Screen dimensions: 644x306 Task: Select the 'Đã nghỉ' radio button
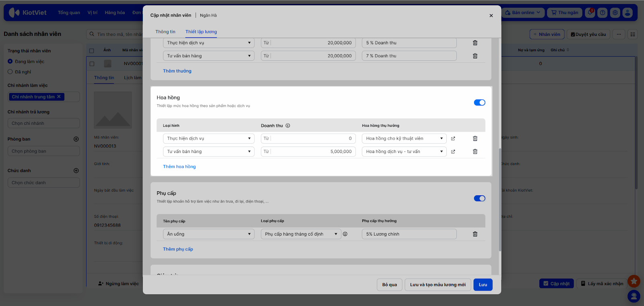[x=10, y=72]
